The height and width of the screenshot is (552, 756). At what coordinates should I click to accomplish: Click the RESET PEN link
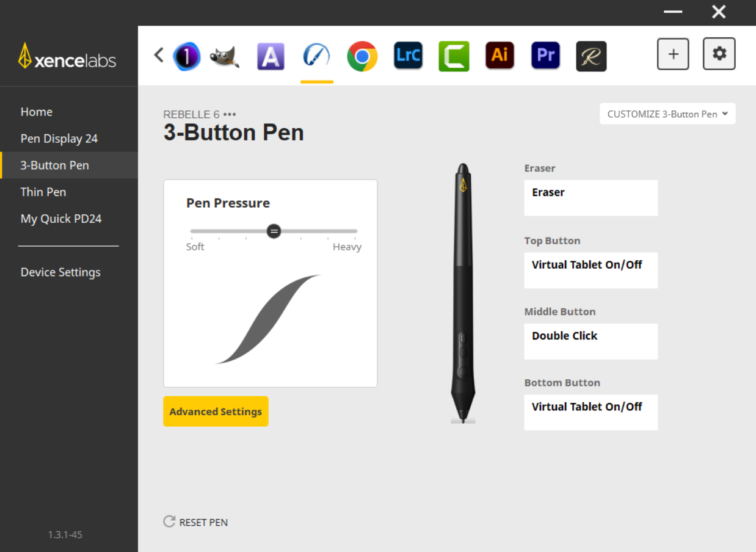[x=196, y=522]
